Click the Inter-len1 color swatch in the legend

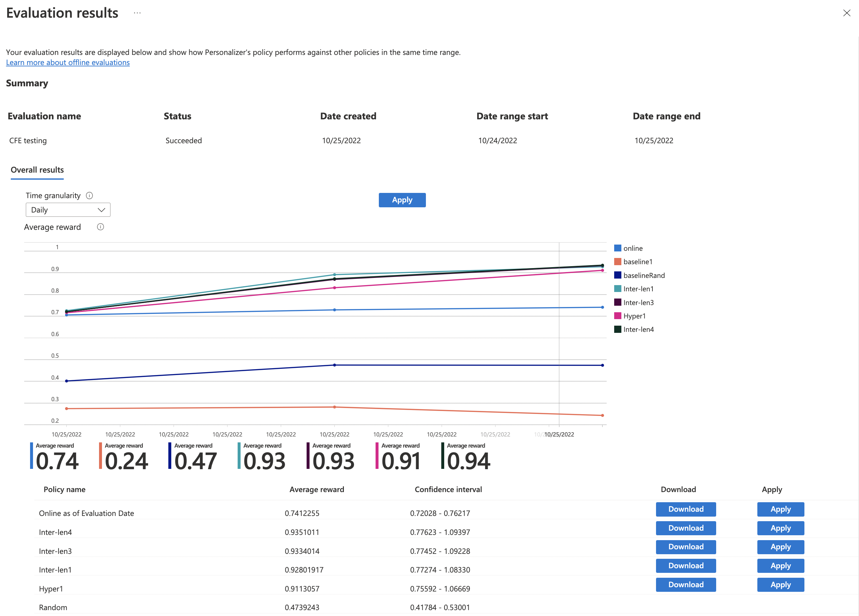point(618,288)
